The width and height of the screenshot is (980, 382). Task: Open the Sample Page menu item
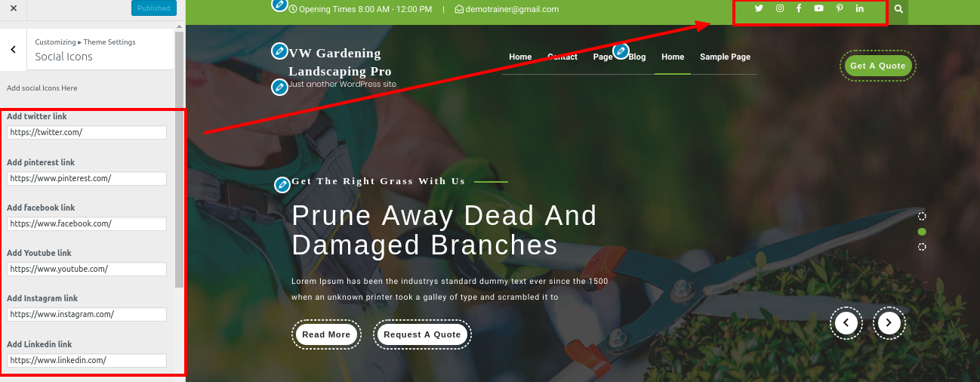click(x=725, y=57)
